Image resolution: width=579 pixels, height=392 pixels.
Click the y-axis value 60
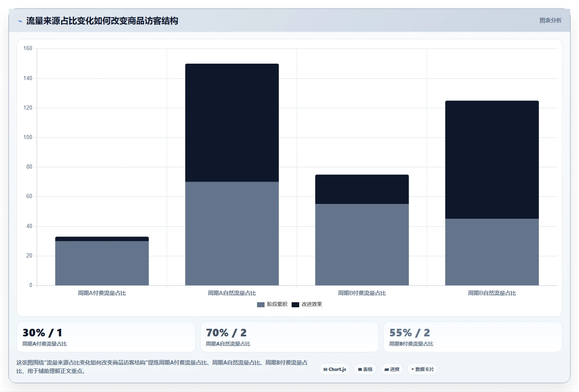tap(29, 196)
